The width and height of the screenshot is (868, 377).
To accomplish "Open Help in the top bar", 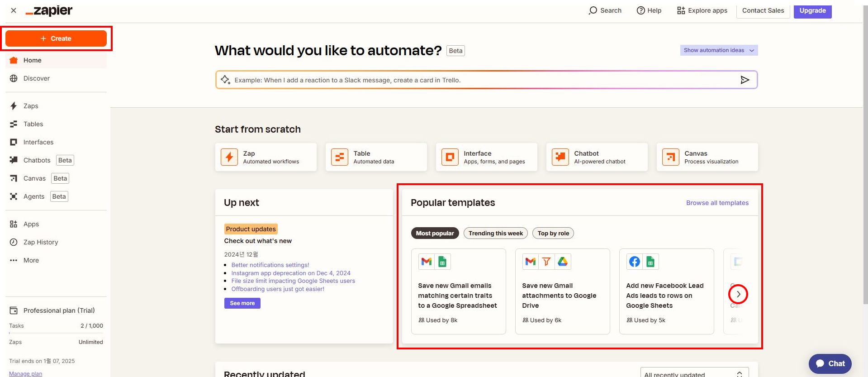I will 649,10.
